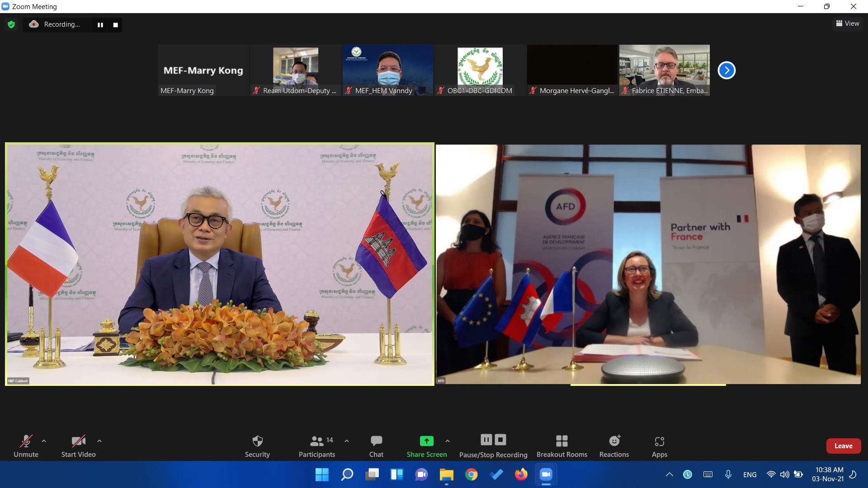The width and height of the screenshot is (868, 488).
Task: Open the View layout menu
Action: pyautogui.click(x=847, y=23)
